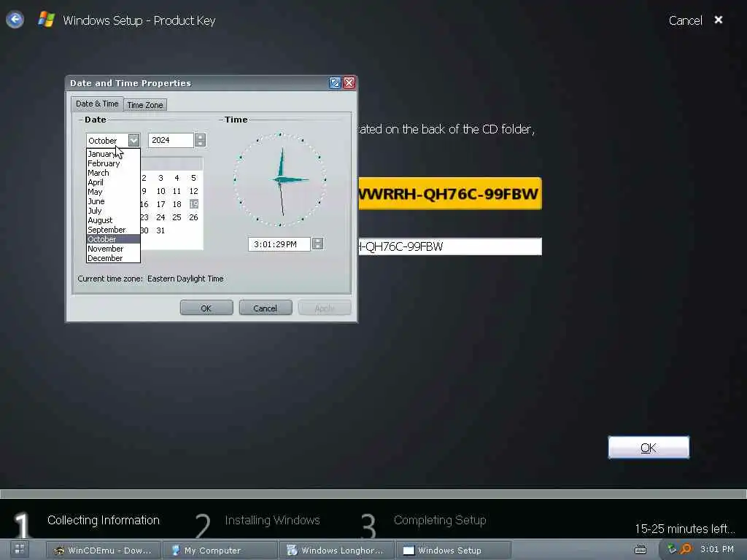Click OK in Date and Time Properties
Image resolution: width=747 pixels, height=560 pixels.
[206, 308]
